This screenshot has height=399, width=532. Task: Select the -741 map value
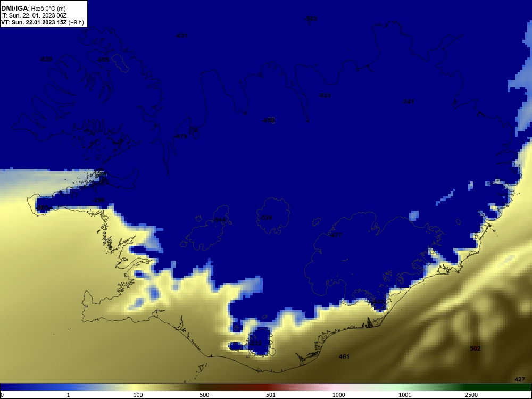click(408, 102)
